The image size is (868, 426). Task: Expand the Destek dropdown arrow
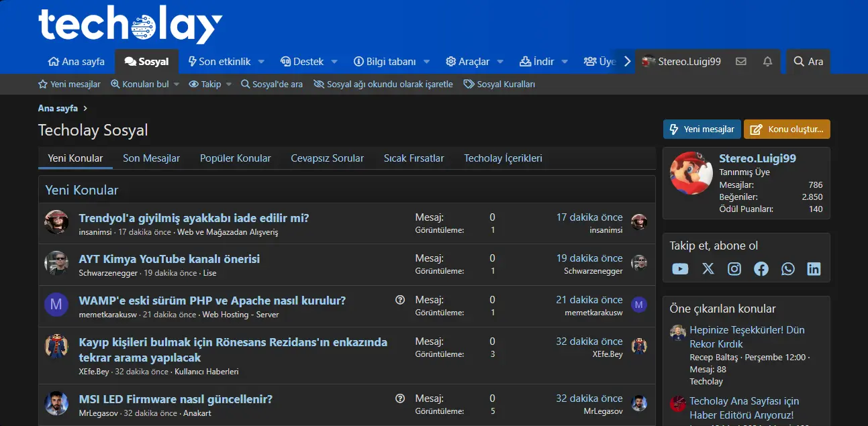point(334,62)
